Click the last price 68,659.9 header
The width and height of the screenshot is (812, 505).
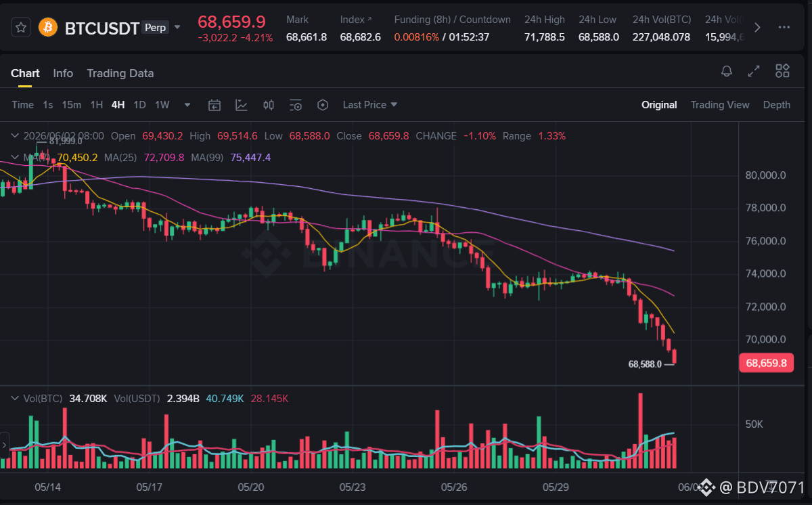[231, 22]
